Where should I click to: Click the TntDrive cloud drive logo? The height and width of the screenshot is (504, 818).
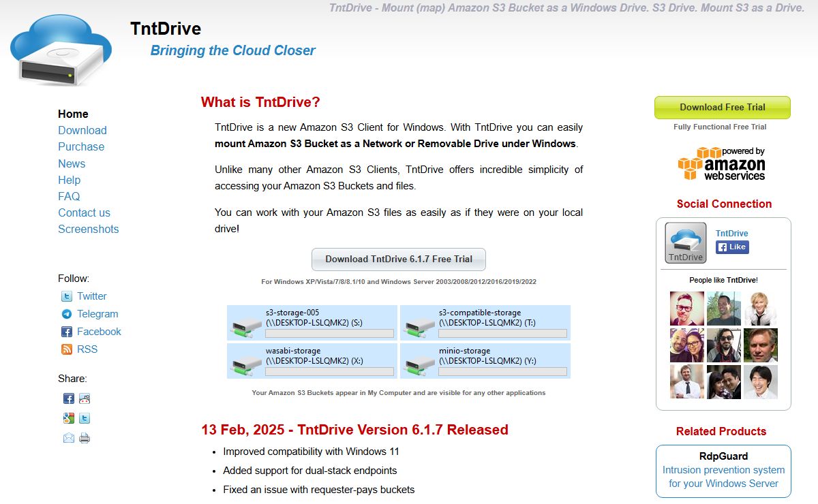61,50
